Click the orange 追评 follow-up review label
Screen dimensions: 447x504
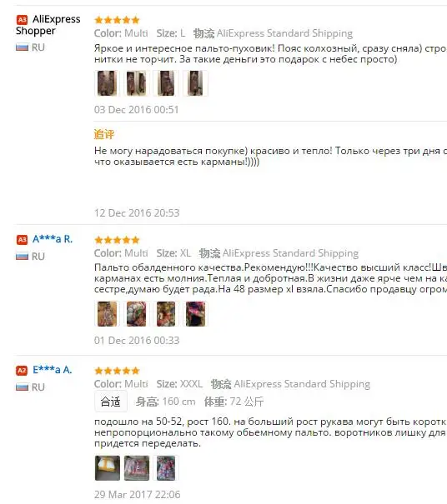(104, 134)
